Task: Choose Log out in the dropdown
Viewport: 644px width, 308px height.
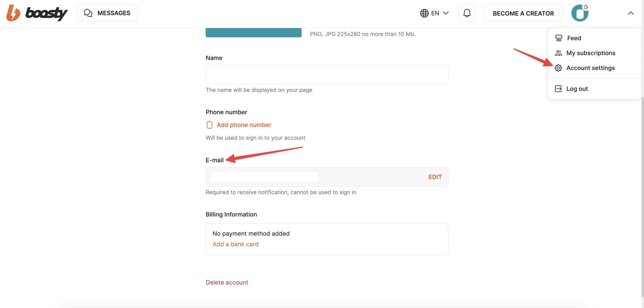Action: [577, 89]
